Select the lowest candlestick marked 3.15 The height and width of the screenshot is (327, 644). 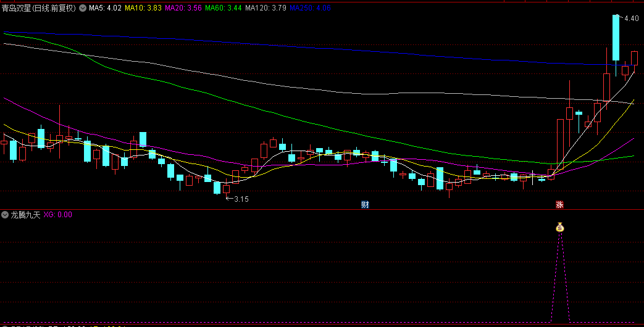tap(227, 189)
